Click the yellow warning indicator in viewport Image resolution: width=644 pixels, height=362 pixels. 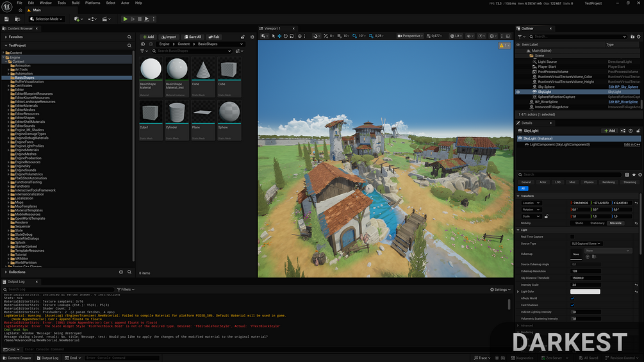504,45
